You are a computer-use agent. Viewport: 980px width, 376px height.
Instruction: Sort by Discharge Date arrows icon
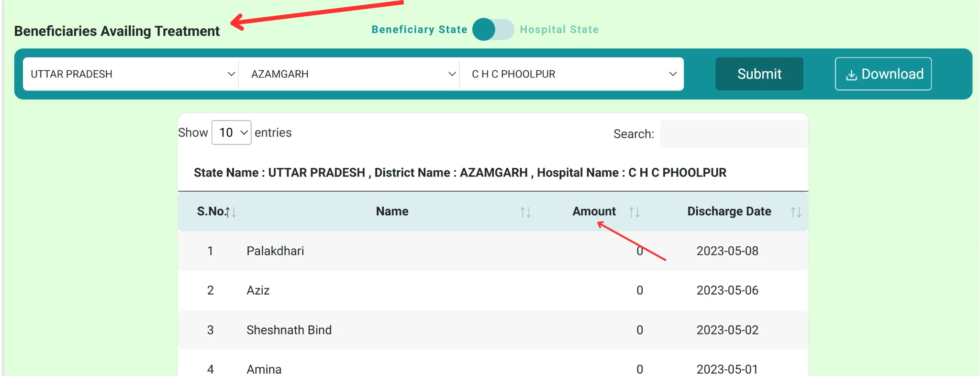coord(796,212)
